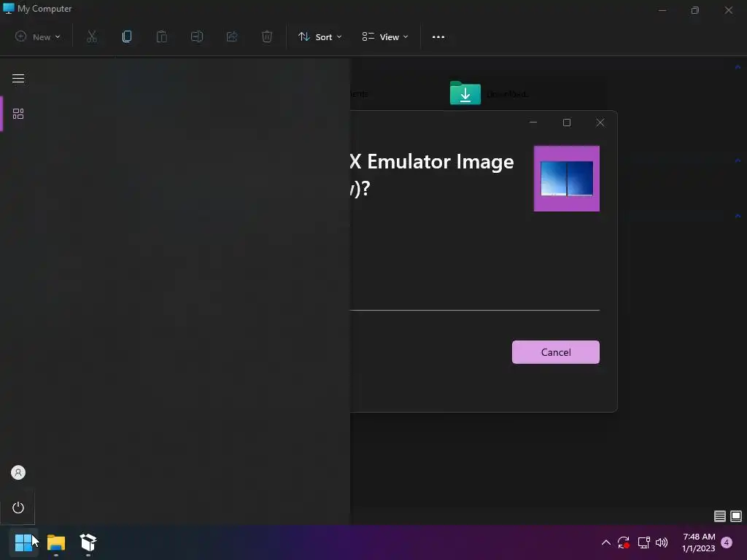Open the user account icon
Image resolution: width=747 pixels, height=560 pixels.
click(x=18, y=472)
